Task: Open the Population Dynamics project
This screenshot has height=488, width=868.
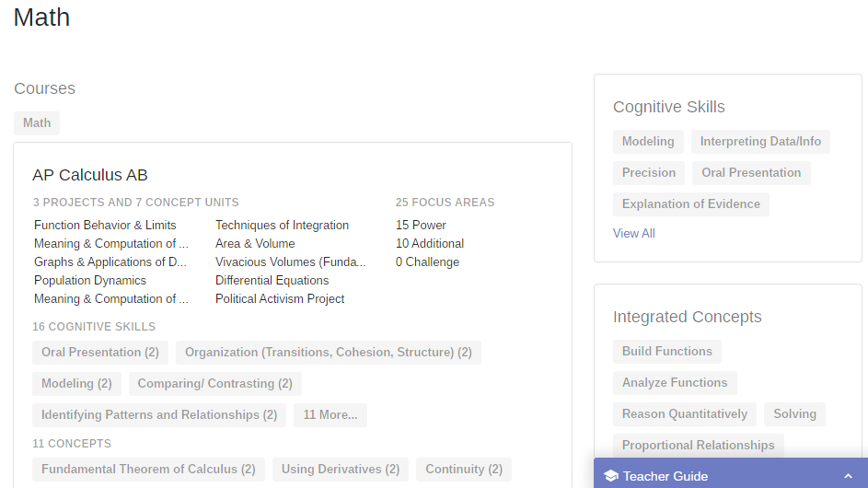Action: pos(90,281)
